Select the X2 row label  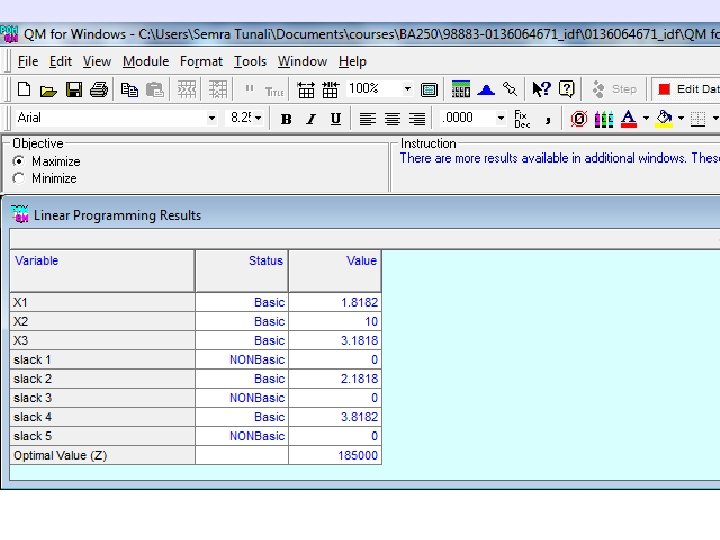102,321
